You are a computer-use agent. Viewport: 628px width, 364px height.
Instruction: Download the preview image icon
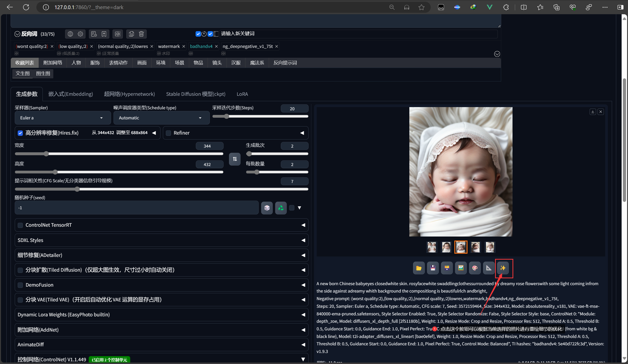coord(593,112)
